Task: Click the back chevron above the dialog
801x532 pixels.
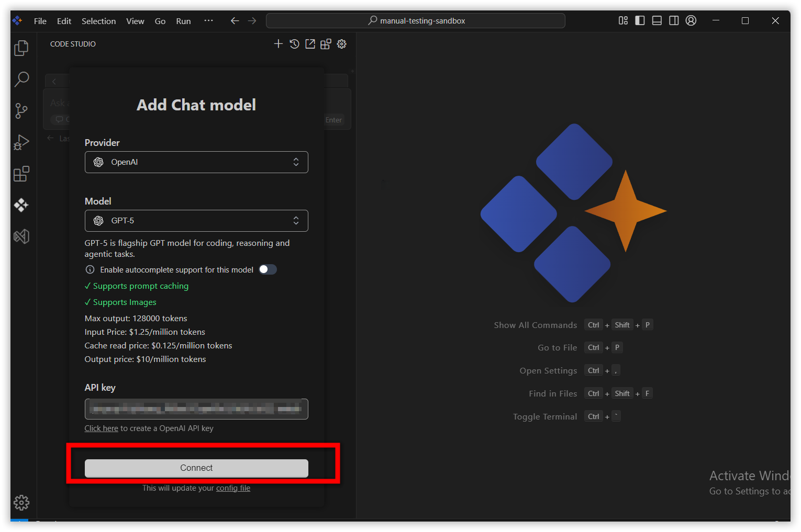Action: 55,81
